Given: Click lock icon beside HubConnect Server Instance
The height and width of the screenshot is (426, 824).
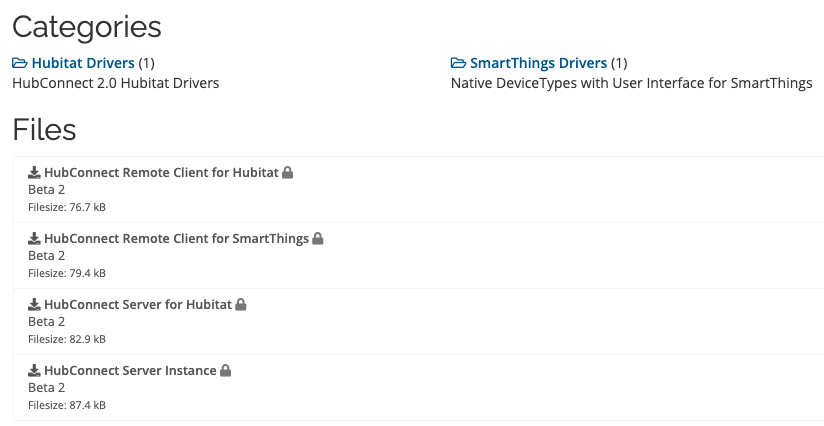Looking at the screenshot, I should click(226, 371).
